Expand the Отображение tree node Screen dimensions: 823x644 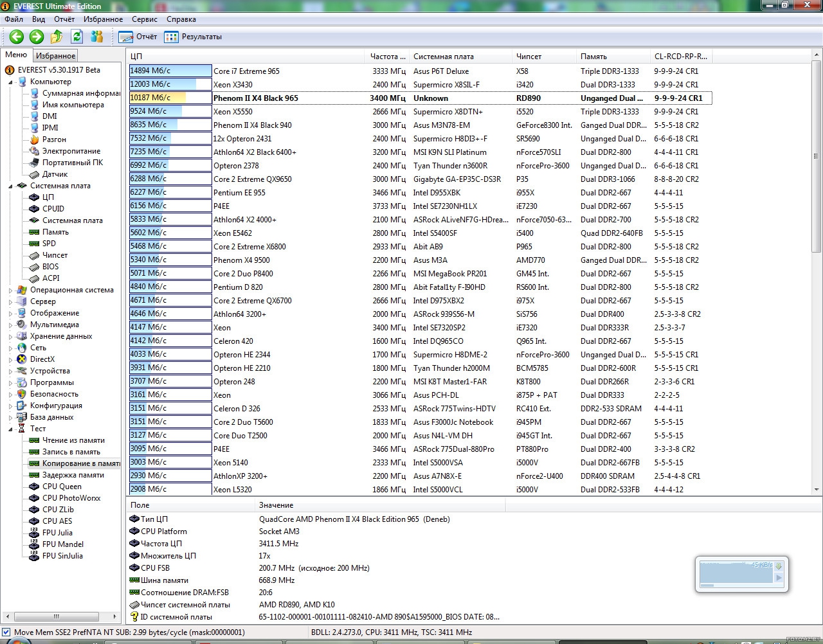coord(10,314)
